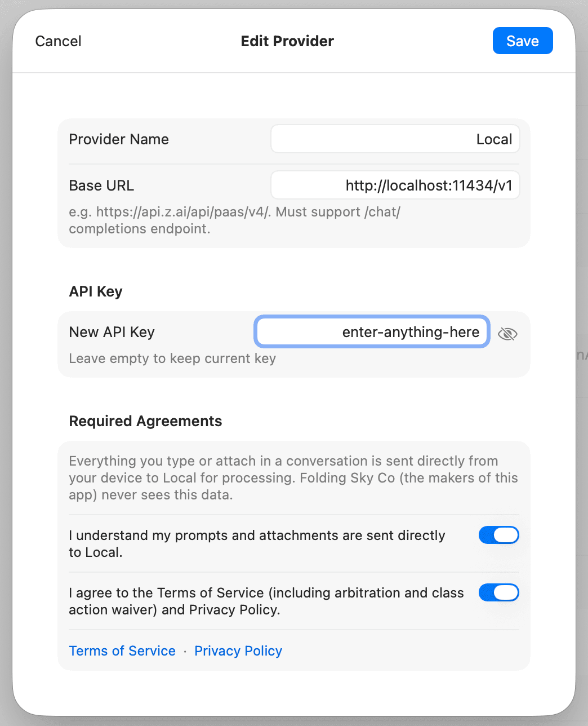The image size is (588, 726).
Task: Click the API Key section header
Action: coord(95,291)
